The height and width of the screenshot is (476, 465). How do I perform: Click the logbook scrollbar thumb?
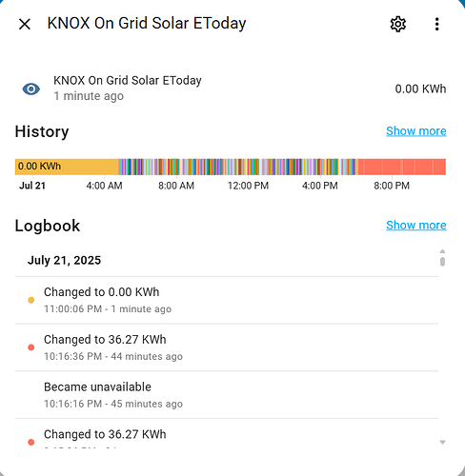[x=442, y=262]
